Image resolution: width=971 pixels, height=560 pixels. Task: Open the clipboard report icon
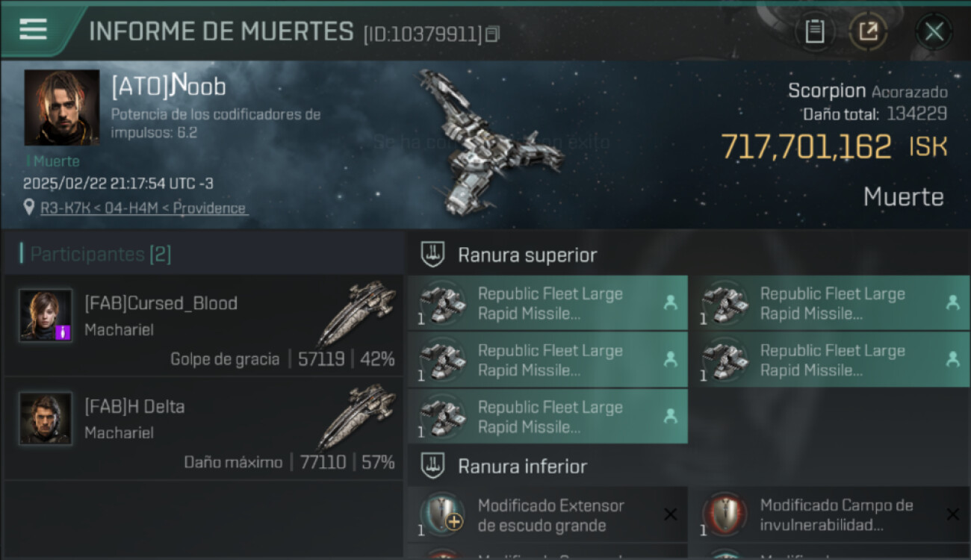814,31
